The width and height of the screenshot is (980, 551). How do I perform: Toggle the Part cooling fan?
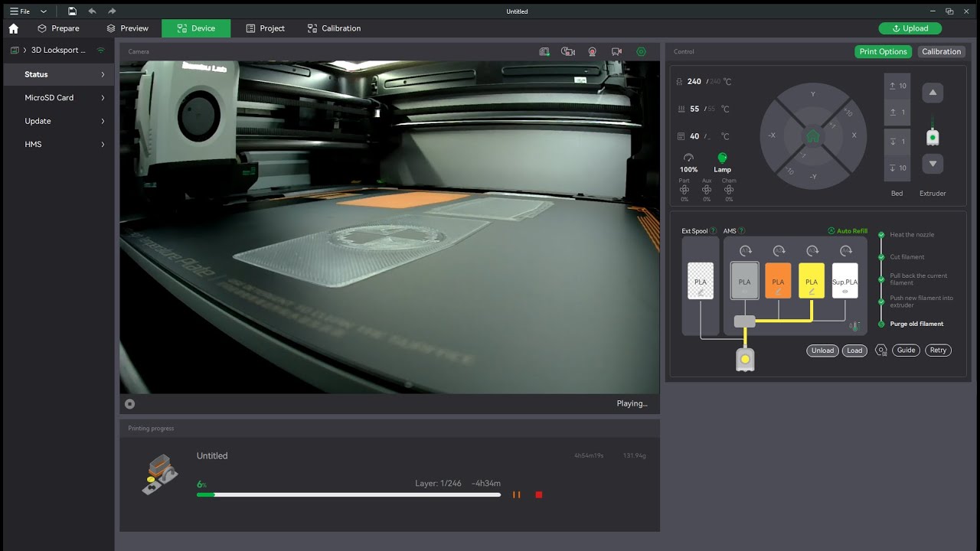tap(684, 190)
